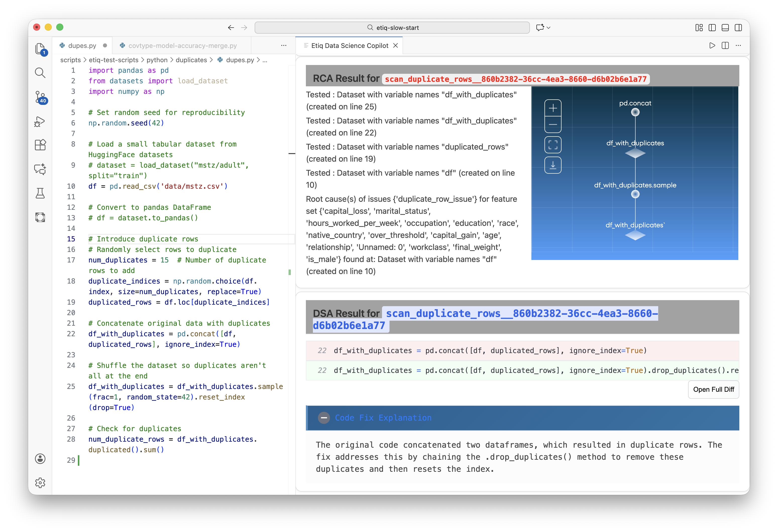Click the zoom in plus button on graph
This screenshot has height=532, width=778.
click(553, 108)
